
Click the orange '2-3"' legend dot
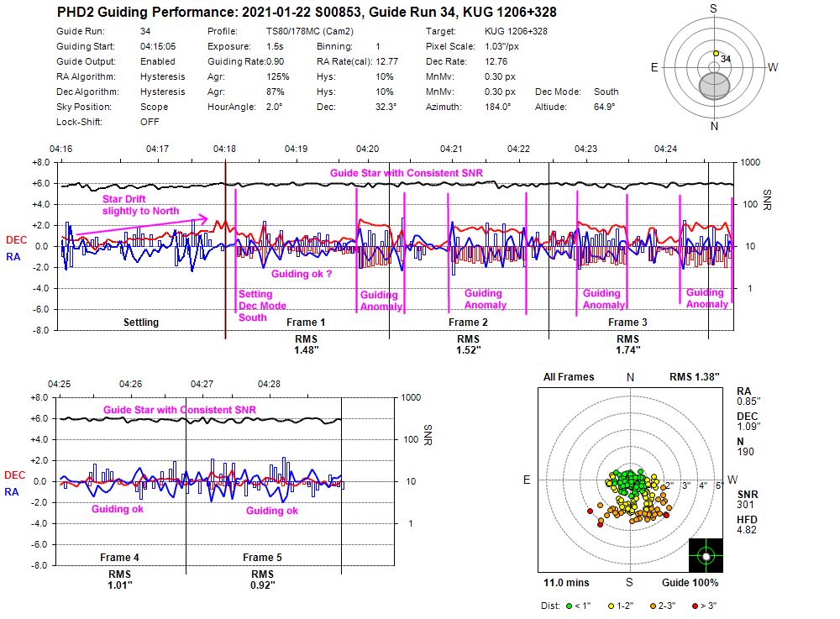(x=653, y=606)
